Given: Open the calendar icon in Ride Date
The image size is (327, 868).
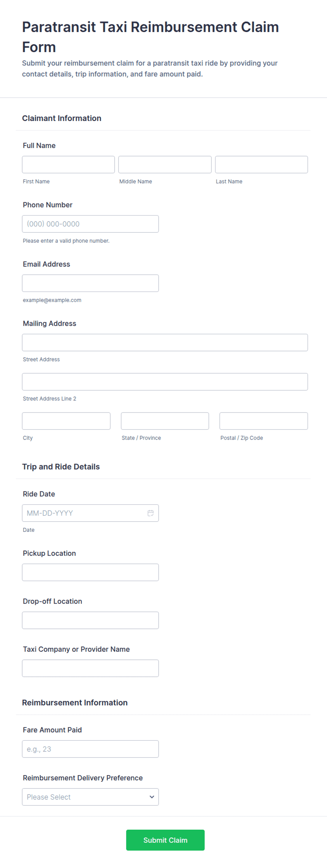Looking at the screenshot, I should click(150, 513).
